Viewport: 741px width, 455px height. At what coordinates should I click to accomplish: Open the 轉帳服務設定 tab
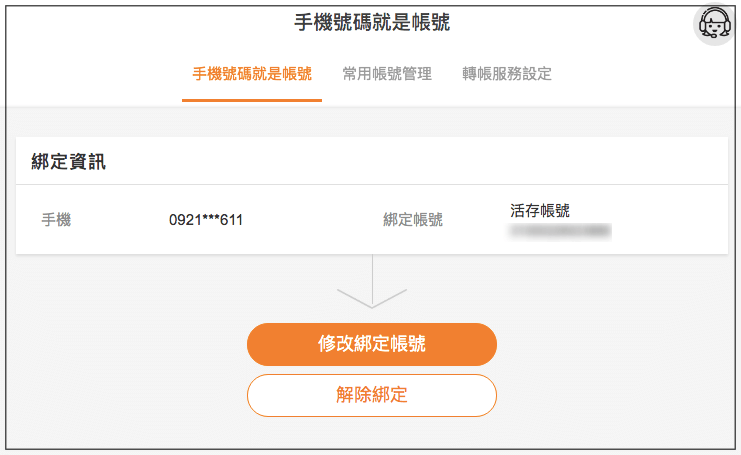pos(507,74)
